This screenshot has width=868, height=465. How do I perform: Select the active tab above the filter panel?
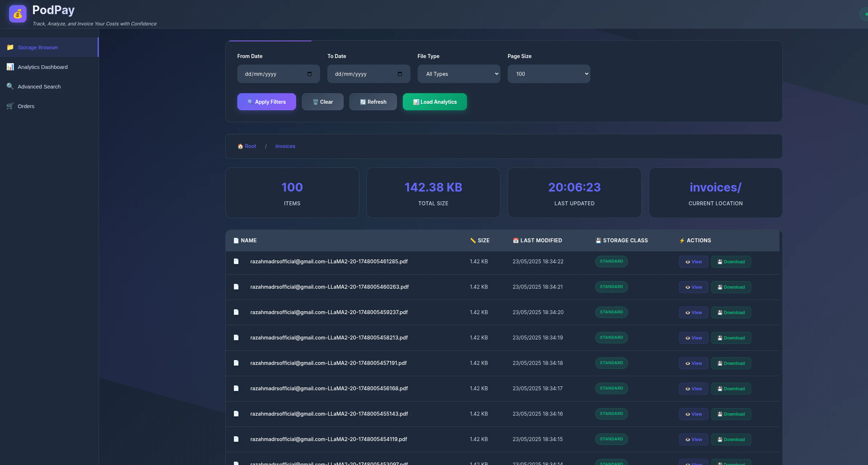pos(269,41)
